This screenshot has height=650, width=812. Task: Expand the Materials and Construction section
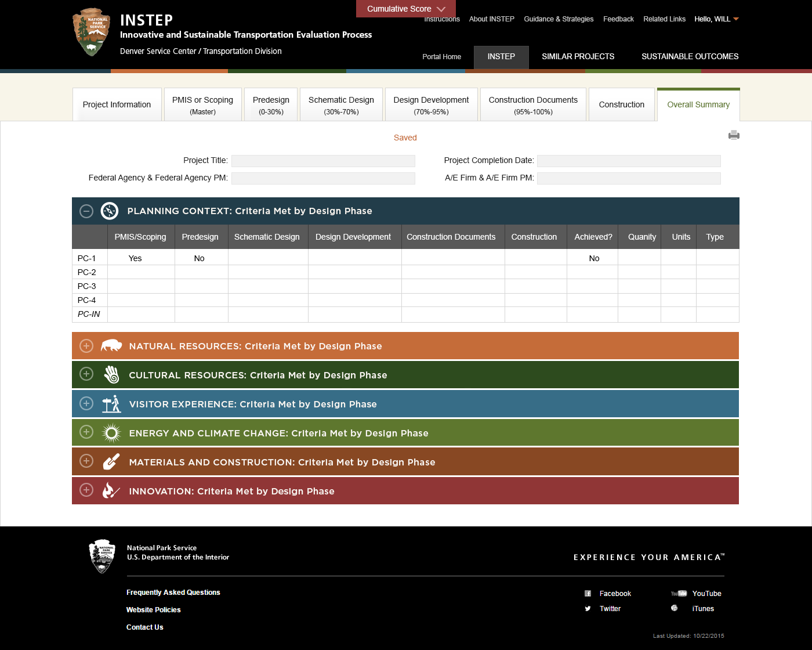[86, 461]
